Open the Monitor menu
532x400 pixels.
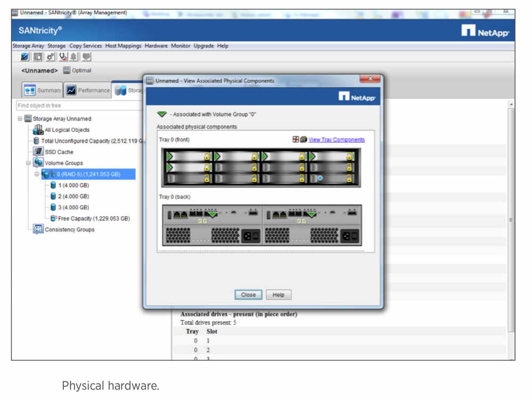(181, 46)
